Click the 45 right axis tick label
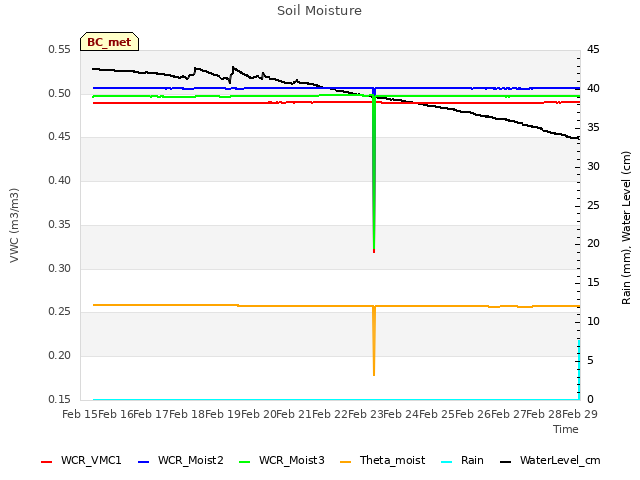640x480 pixels. coord(593,49)
